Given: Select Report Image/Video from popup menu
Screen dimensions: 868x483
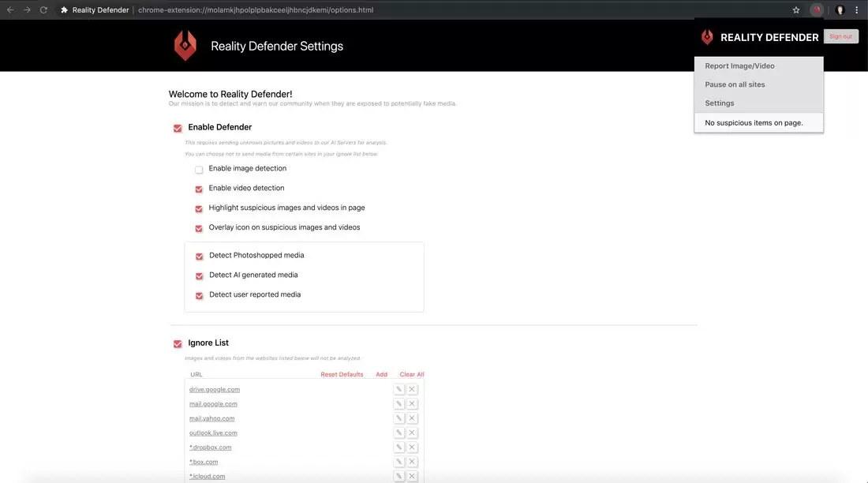Looking at the screenshot, I should click(739, 66).
